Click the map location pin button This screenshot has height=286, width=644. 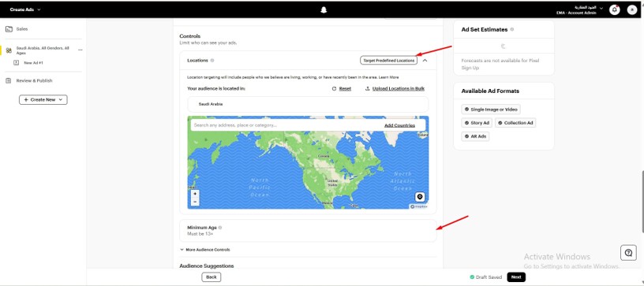[x=420, y=197]
